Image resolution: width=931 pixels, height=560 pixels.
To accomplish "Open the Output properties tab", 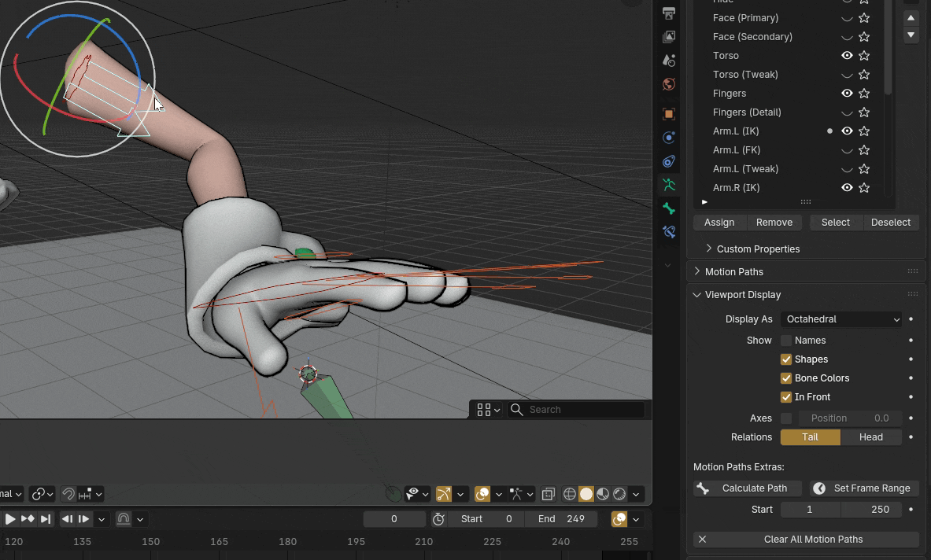I will (x=669, y=13).
